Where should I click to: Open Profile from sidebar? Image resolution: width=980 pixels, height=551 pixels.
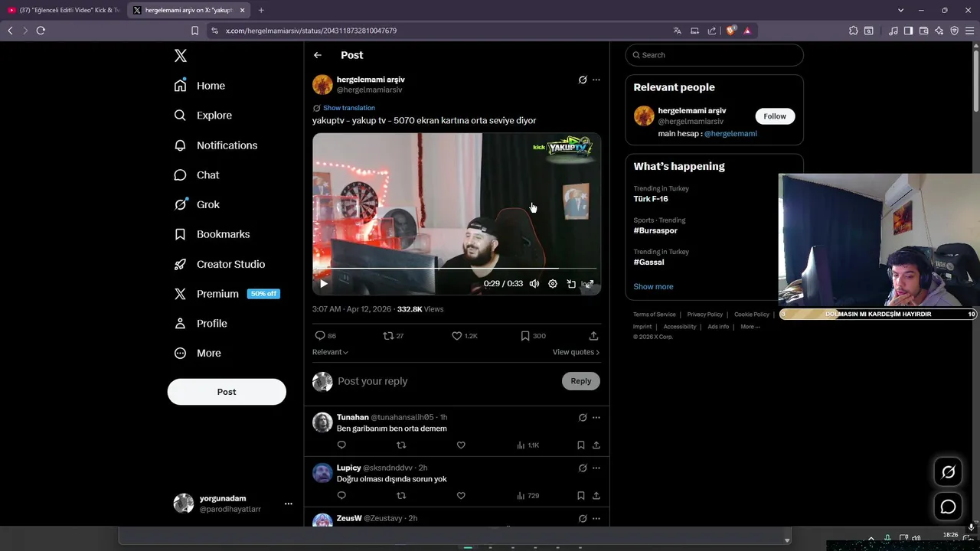[x=201, y=324]
